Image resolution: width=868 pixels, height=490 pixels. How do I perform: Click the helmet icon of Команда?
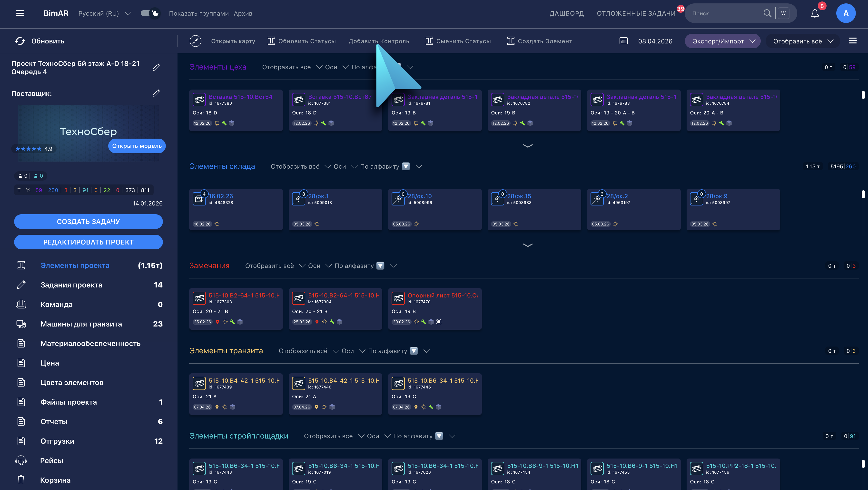[21, 304]
